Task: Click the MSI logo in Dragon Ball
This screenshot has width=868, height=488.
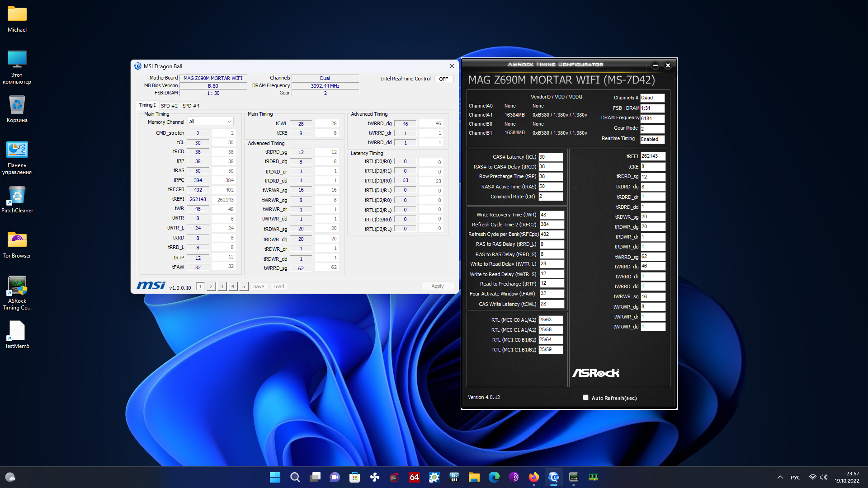Action: 151,286
